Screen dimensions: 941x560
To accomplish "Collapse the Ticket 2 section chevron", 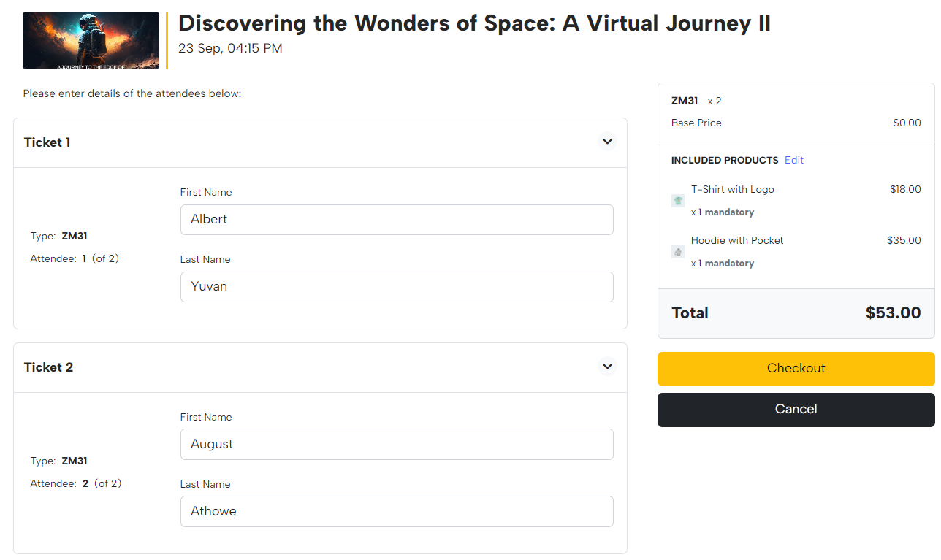I will point(607,367).
